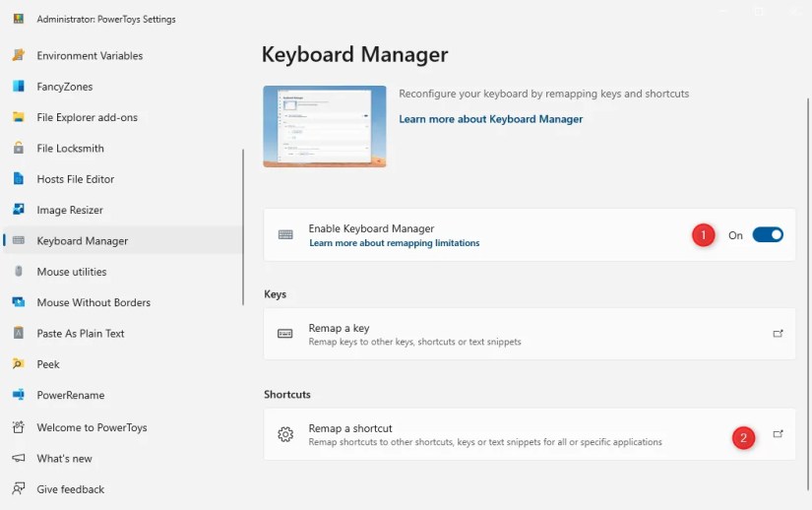Screen dimensions: 812x510
Task: Open the Learn more about Keyboard Manager link
Action: [490, 119]
